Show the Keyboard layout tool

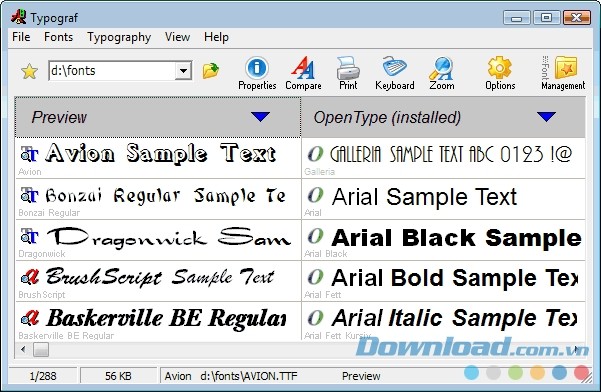(395, 74)
